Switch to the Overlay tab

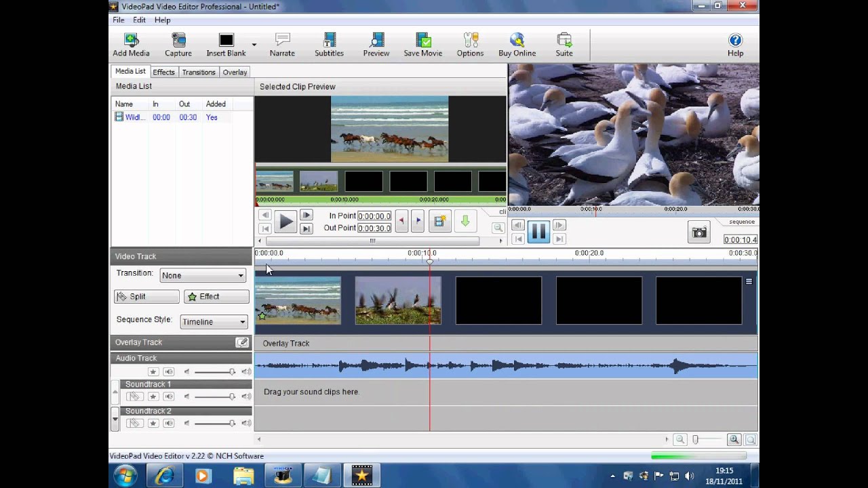(x=235, y=72)
